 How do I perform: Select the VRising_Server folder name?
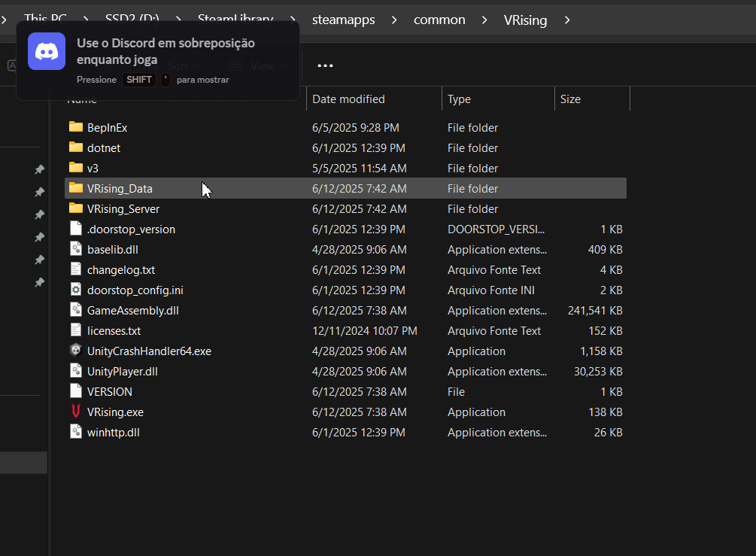pyautogui.click(x=123, y=209)
